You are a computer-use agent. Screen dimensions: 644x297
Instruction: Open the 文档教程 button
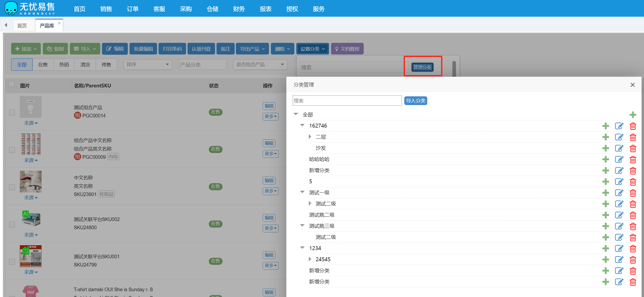point(347,49)
